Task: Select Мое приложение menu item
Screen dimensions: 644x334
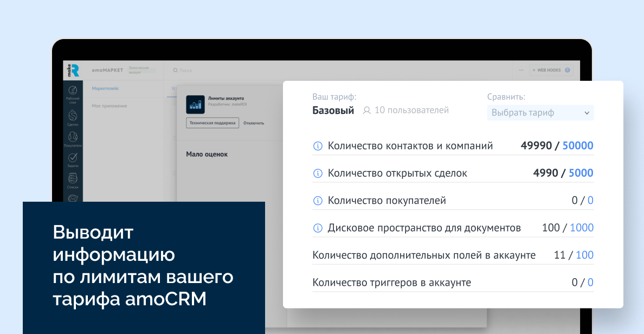Action: point(110,106)
